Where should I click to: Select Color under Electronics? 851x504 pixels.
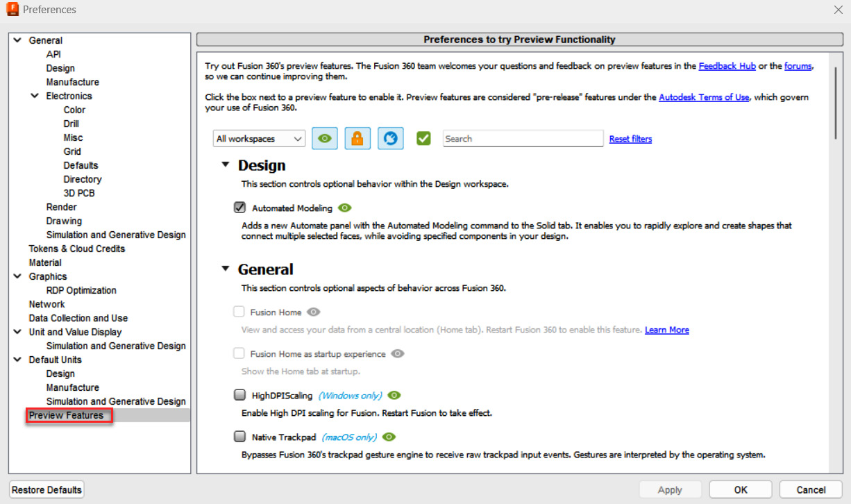(74, 110)
